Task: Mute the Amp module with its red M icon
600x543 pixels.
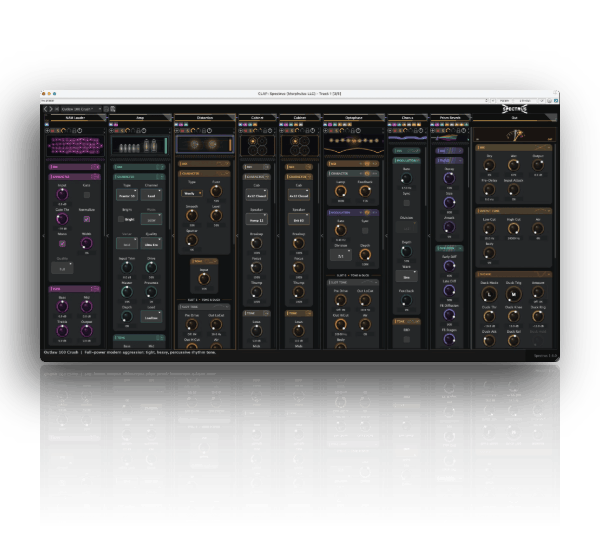Action: point(117,131)
